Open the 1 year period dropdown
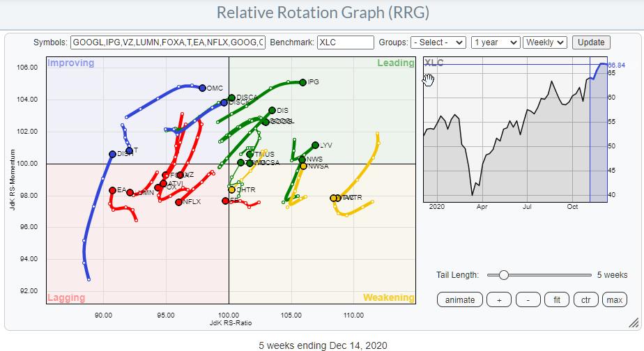This screenshot has height=351, width=644. coord(495,42)
